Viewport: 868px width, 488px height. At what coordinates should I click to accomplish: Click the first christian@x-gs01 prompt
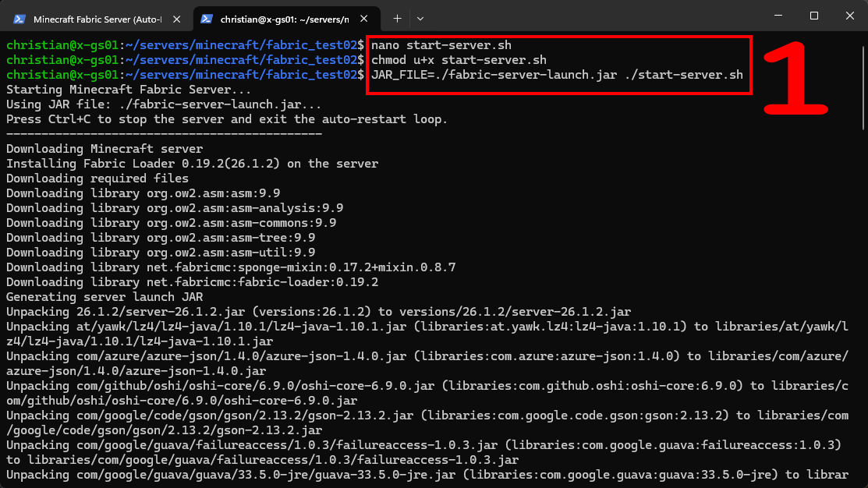(x=185, y=45)
